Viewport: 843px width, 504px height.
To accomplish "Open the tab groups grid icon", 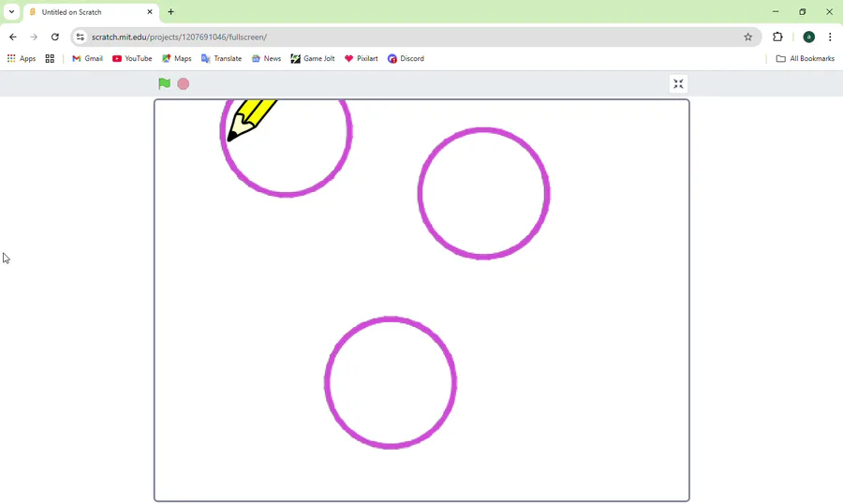I will click(x=50, y=59).
